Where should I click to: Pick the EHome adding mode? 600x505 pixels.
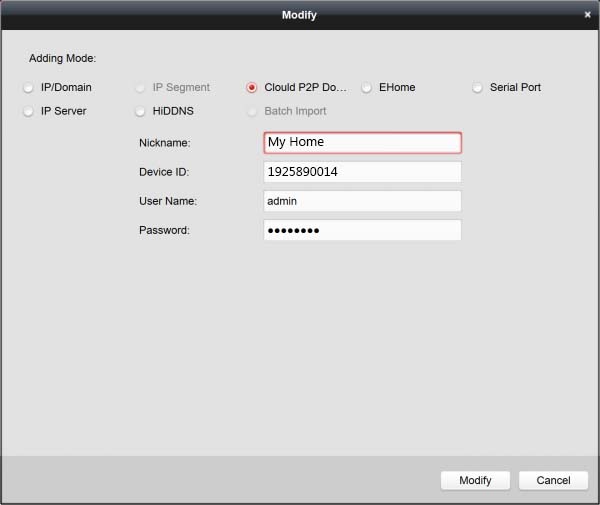point(367,88)
